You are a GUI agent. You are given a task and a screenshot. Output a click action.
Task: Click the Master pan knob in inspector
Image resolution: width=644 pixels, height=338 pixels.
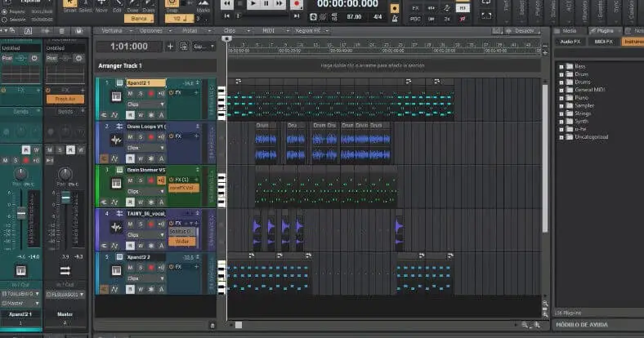coord(65,174)
